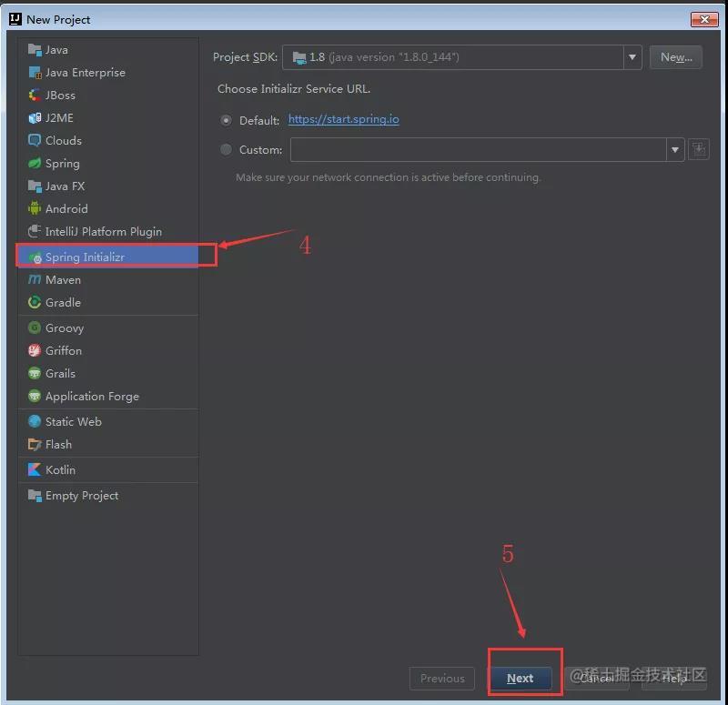
Task: Select 'Flash' text in list
Action: coord(58,444)
